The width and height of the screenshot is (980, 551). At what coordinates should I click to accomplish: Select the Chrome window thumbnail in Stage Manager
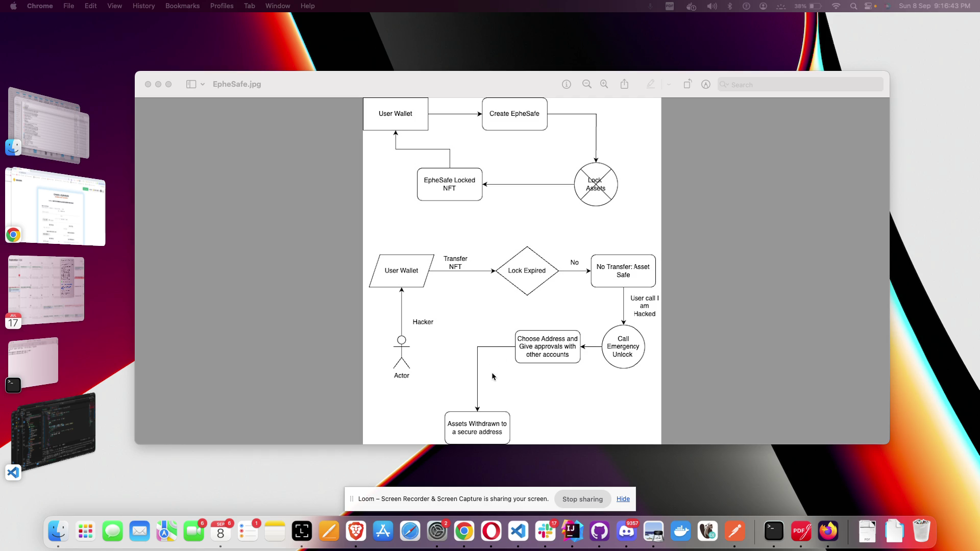55,207
